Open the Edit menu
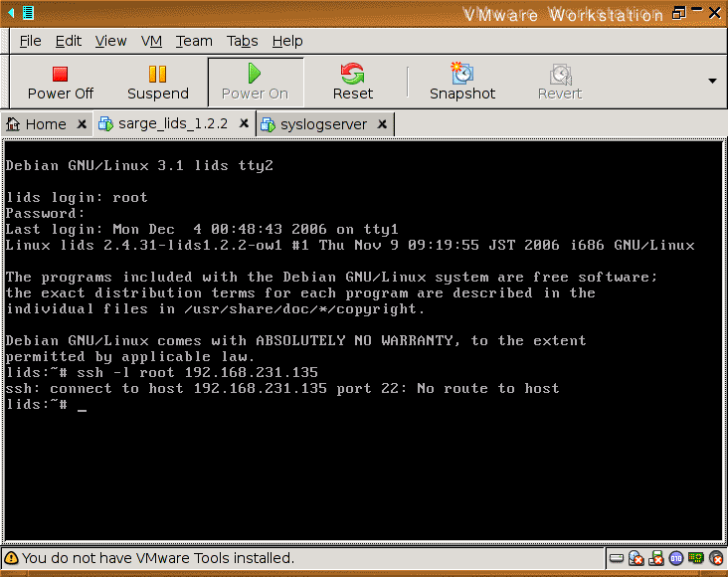Screen dimensions: 728x577 point(69,41)
